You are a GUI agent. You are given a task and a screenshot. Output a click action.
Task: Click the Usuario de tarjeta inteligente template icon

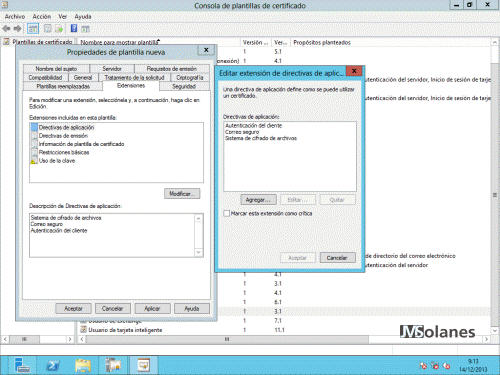click(83, 329)
